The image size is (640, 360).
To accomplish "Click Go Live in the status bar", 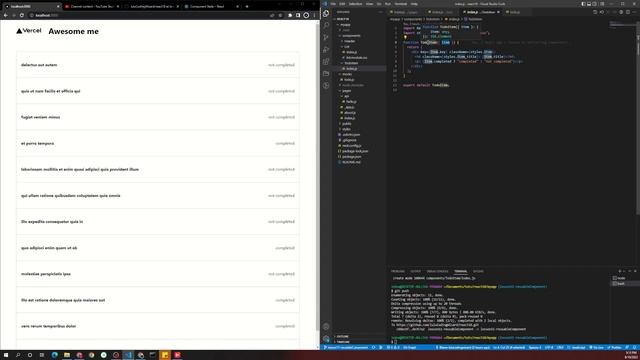I will (596, 347).
